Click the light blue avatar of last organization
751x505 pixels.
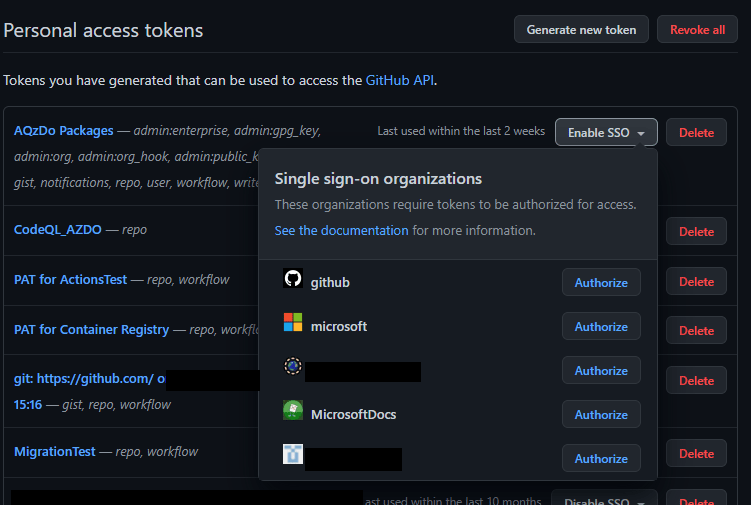pos(293,454)
